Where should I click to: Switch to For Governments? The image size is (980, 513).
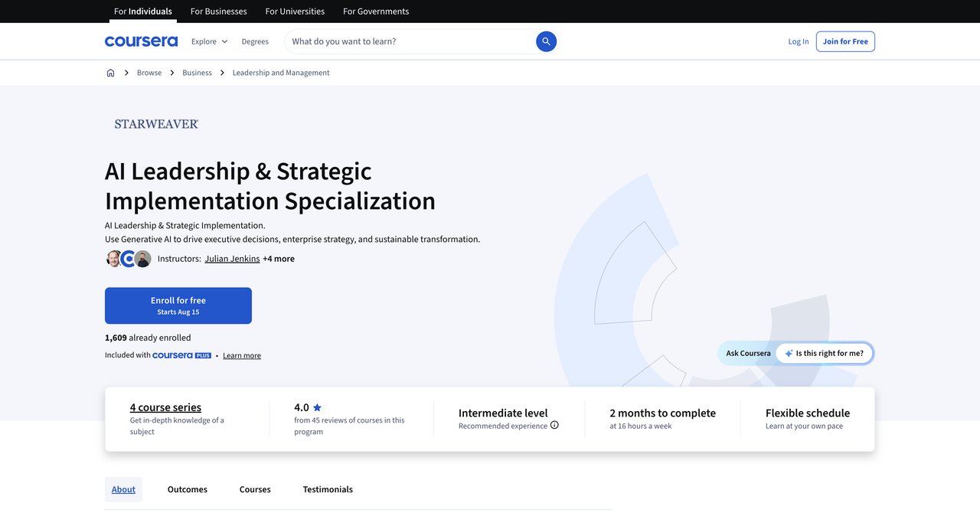point(376,11)
